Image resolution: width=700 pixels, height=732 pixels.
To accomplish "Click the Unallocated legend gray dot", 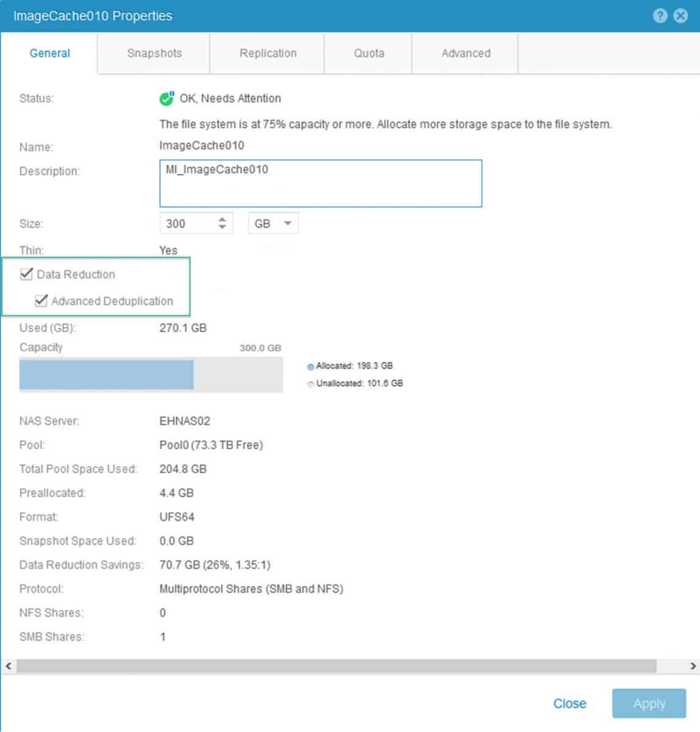I will [310, 384].
